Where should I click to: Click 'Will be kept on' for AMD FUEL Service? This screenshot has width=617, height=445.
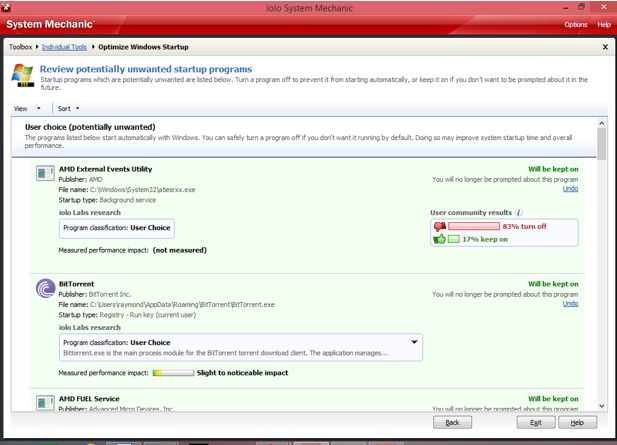[x=553, y=399]
